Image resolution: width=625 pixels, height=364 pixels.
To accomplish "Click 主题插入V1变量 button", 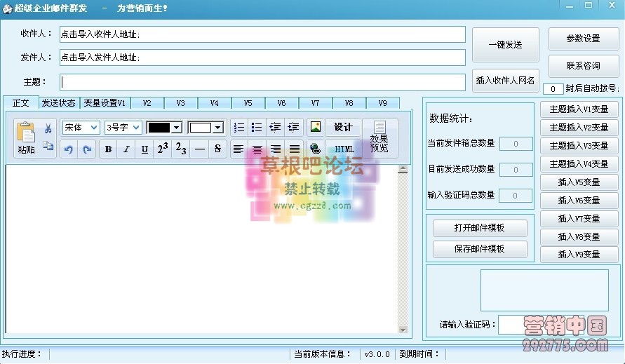I will [x=579, y=109].
